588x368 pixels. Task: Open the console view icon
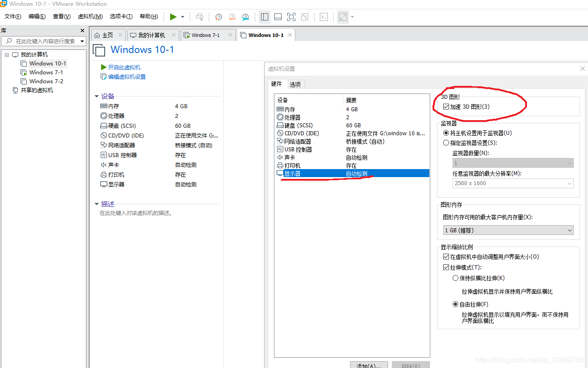pyautogui.click(x=324, y=17)
